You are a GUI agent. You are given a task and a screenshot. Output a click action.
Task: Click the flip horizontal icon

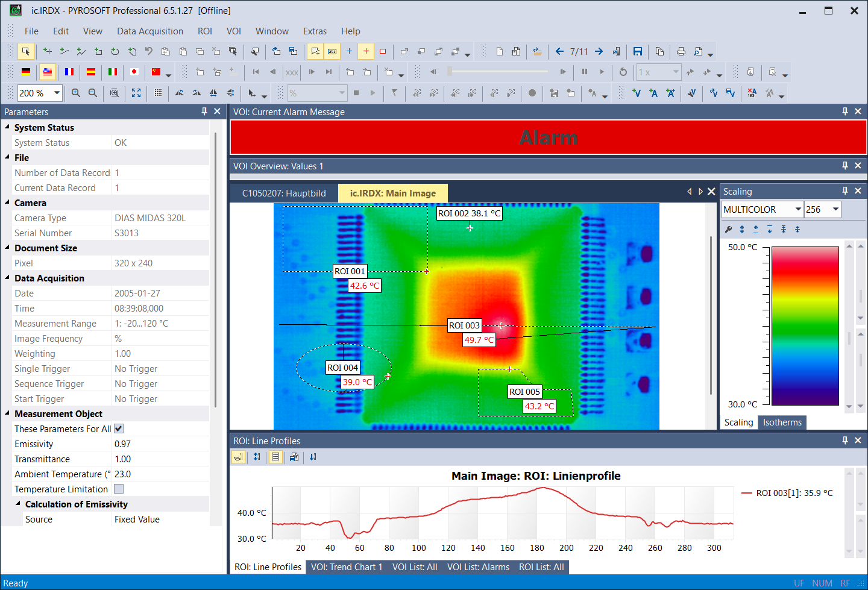213,93
